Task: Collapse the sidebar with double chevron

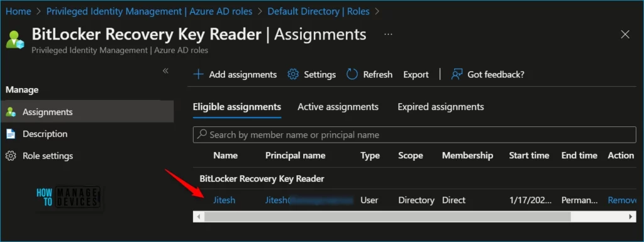Action: (x=165, y=70)
